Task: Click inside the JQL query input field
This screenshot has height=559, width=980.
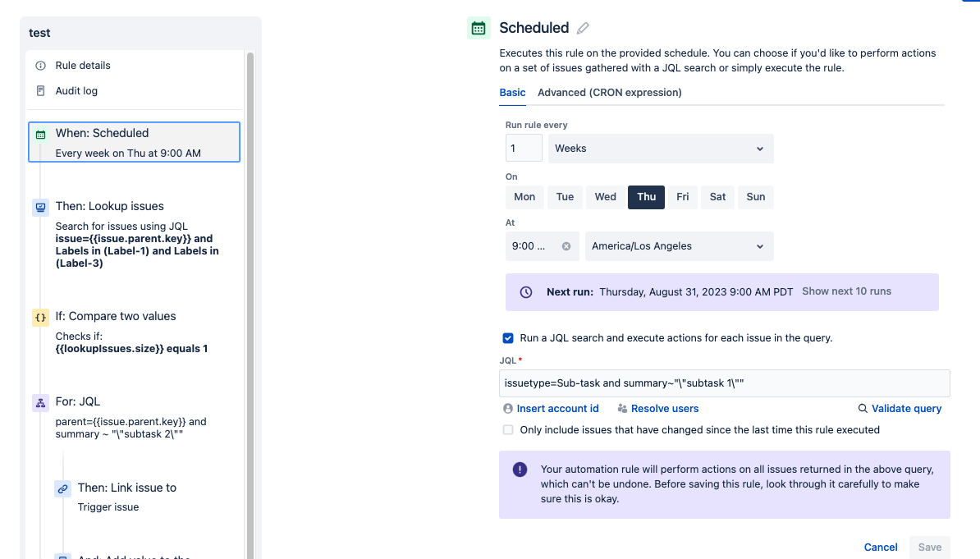Action: (x=724, y=383)
